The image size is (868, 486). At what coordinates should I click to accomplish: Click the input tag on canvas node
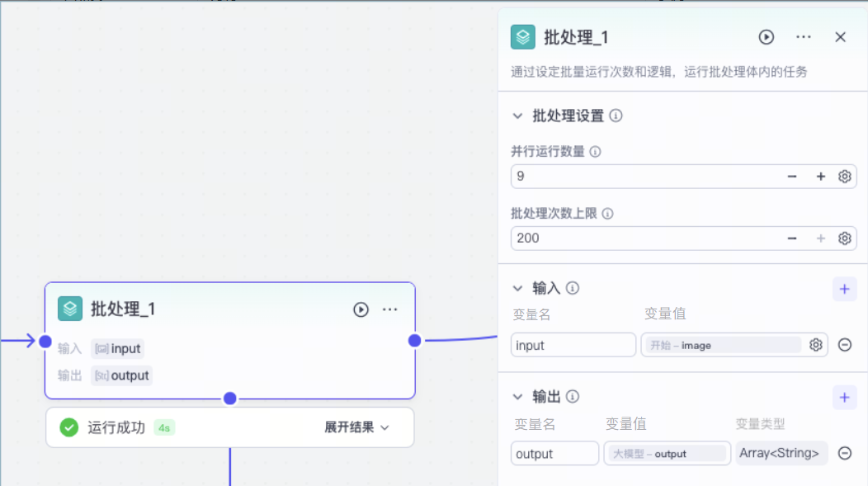117,349
